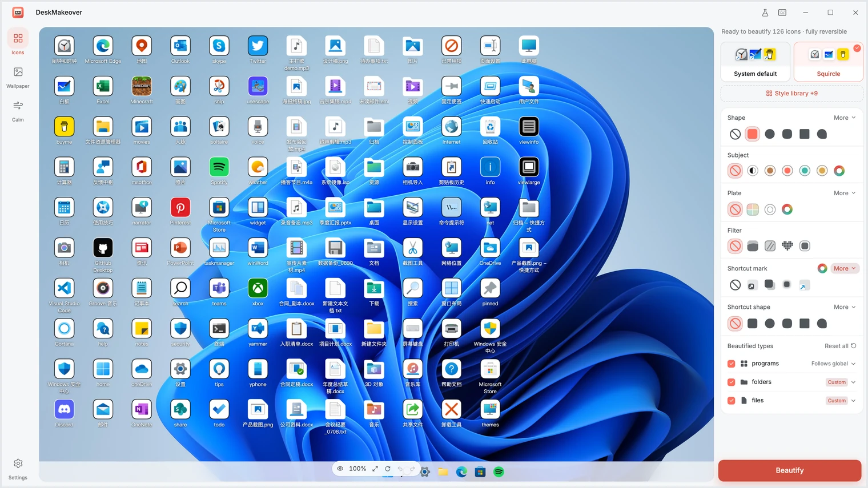This screenshot has width=868, height=488.
Task: Click Reset all in Beautified types
Action: (840, 346)
